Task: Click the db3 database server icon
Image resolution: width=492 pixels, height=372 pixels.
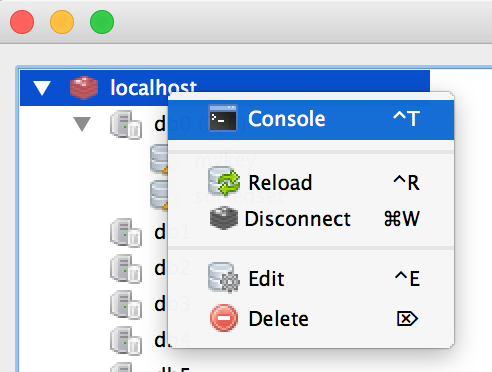Action: tap(126, 305)
